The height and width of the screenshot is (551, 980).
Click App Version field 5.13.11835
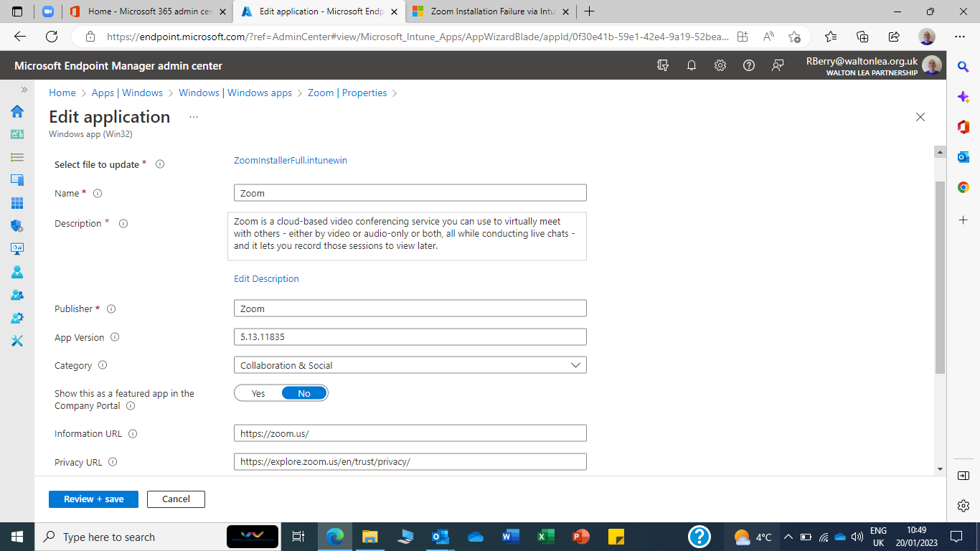pos(410,337)
